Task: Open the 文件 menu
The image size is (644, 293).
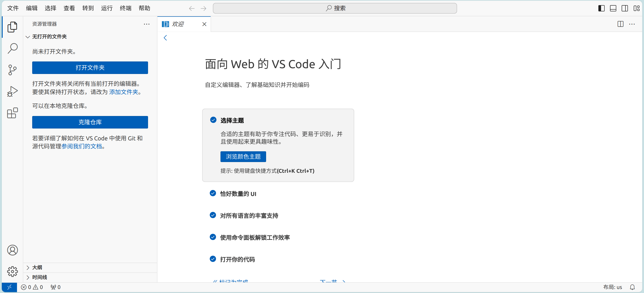Action: click(13, 8)
